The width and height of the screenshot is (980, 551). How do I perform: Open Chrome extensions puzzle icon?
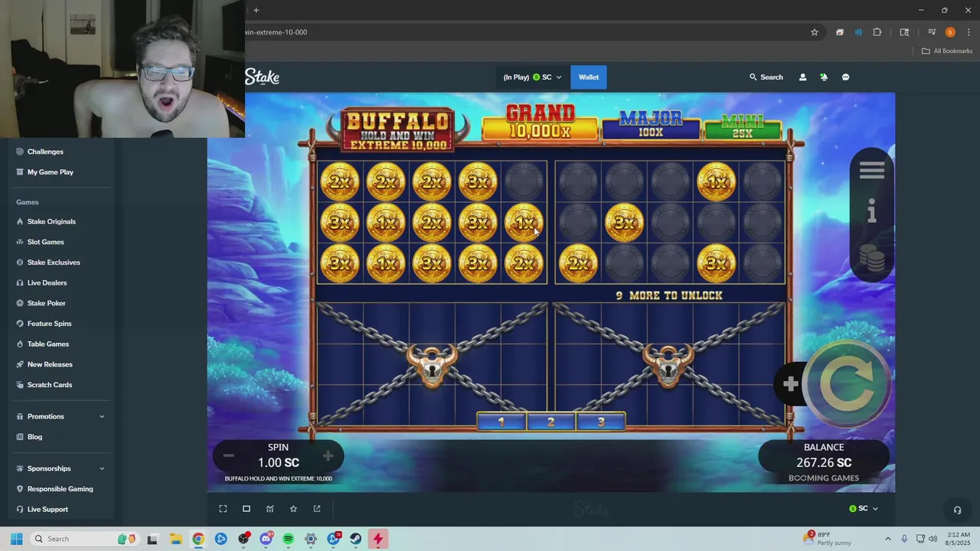coord(877,32)
